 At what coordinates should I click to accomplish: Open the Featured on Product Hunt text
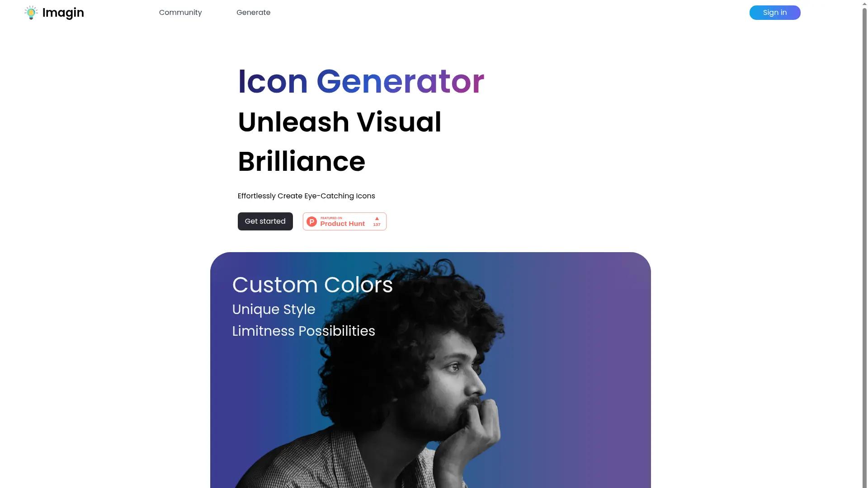point(342,221)
